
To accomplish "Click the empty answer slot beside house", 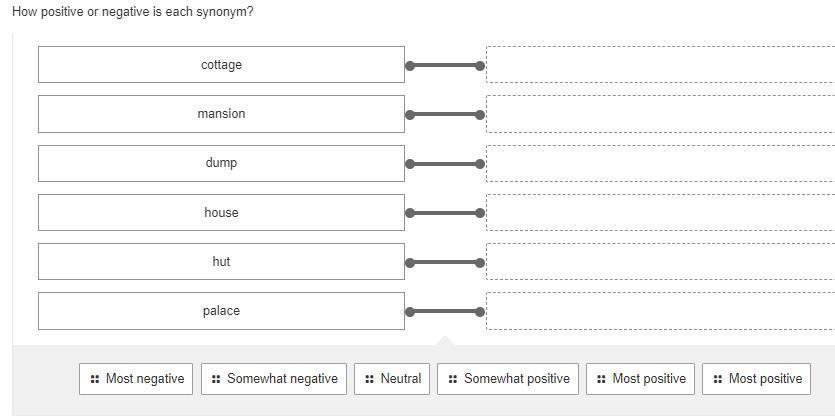I will click(x=660, y=212).
